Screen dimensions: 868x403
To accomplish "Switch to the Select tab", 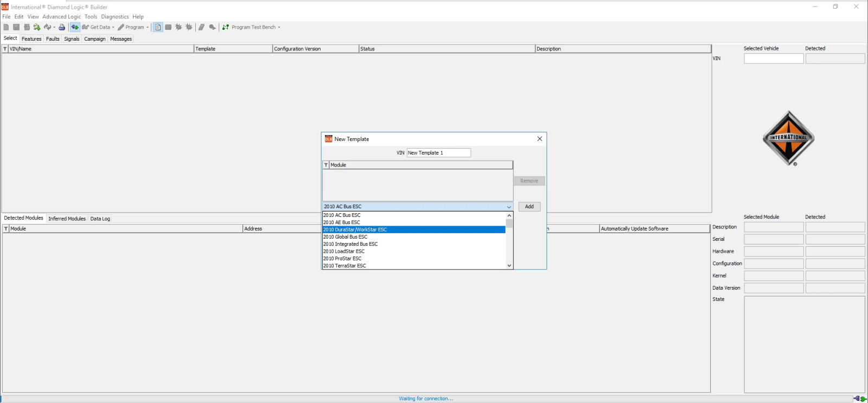I will pos(10,39).
